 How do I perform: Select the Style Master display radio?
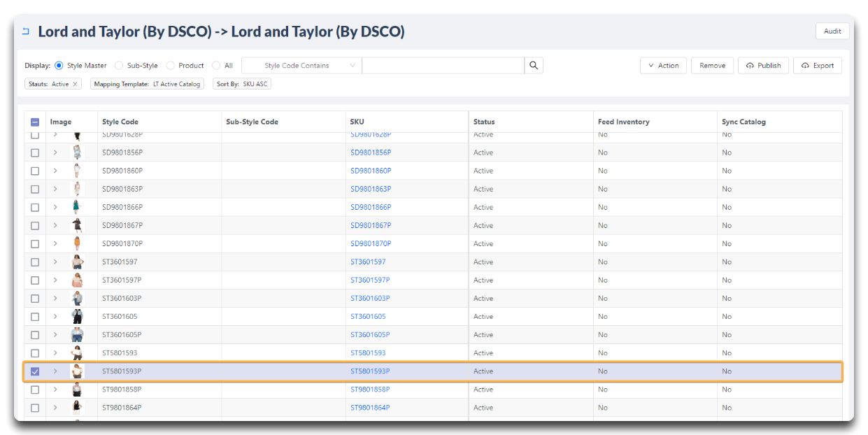[x=59, y=65]
